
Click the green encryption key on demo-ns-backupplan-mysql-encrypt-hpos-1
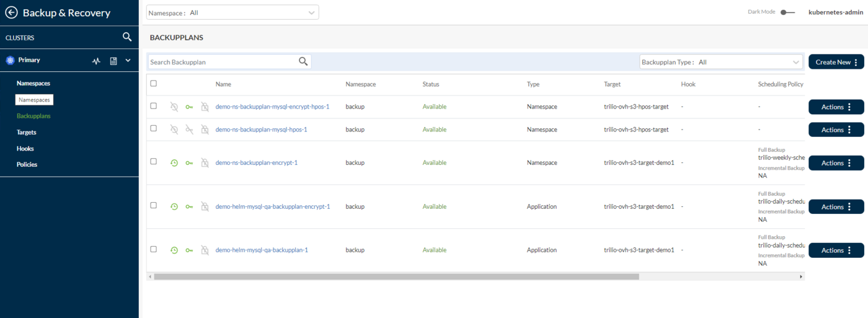tap(189, 107)
